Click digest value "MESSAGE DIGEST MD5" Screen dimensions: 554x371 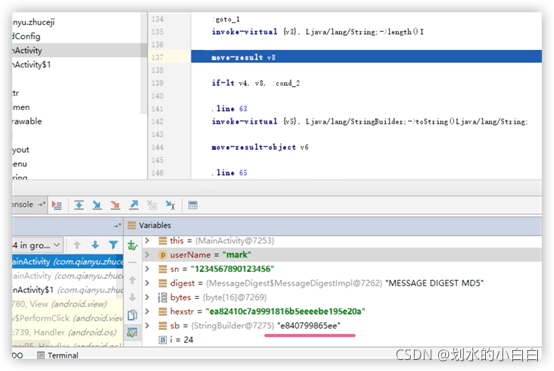[x=434, y=283]
